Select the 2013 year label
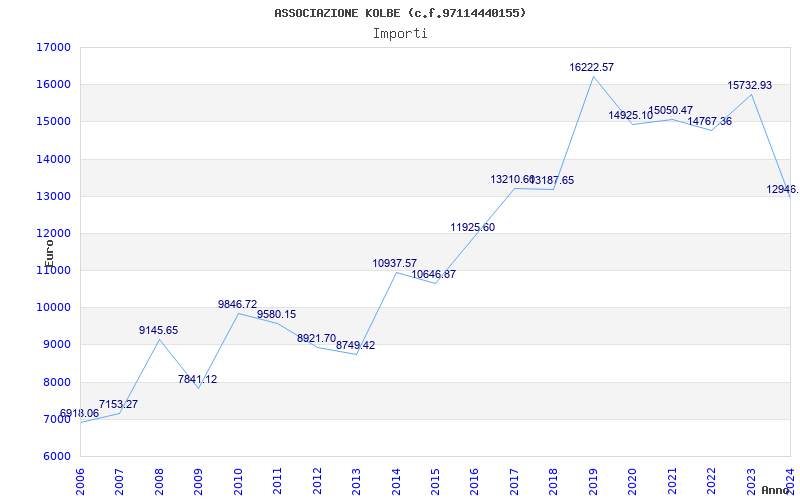The image size is (800, 500). point(356,482)
